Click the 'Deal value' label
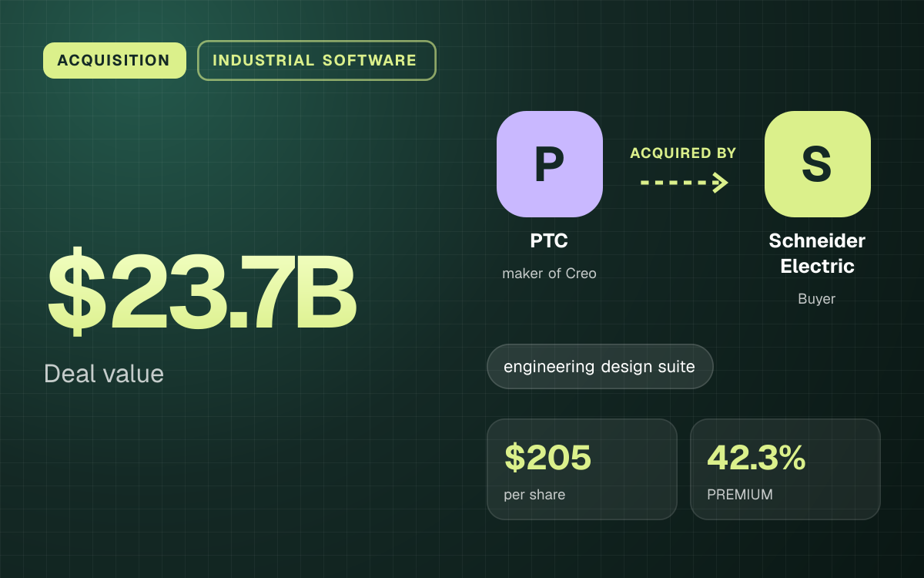This screenshot has height=578, width=924. coord(104,374)
